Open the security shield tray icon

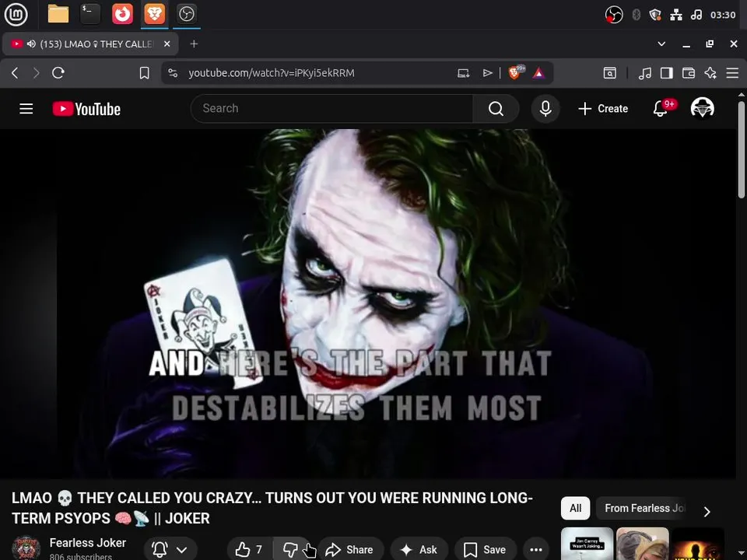pos(655,15)
